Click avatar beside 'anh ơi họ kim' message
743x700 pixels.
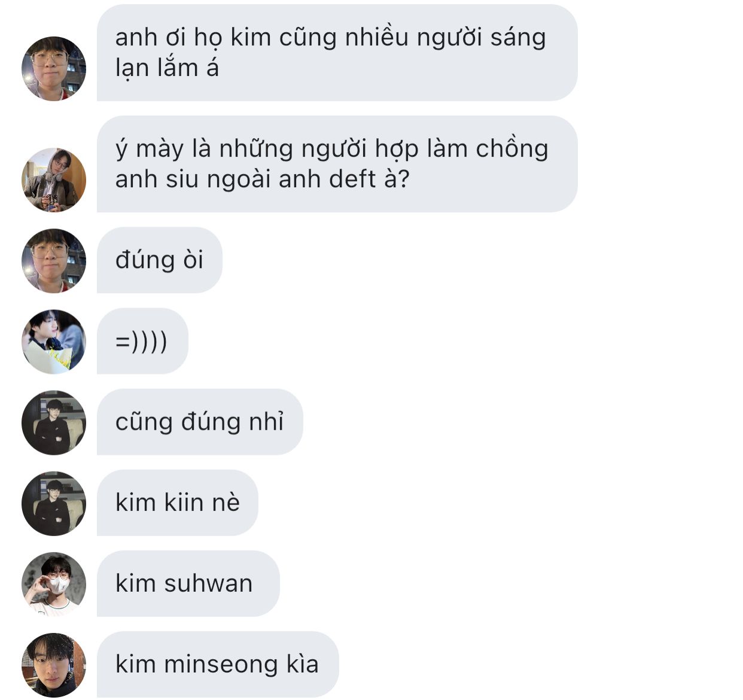tap(54, 68)
